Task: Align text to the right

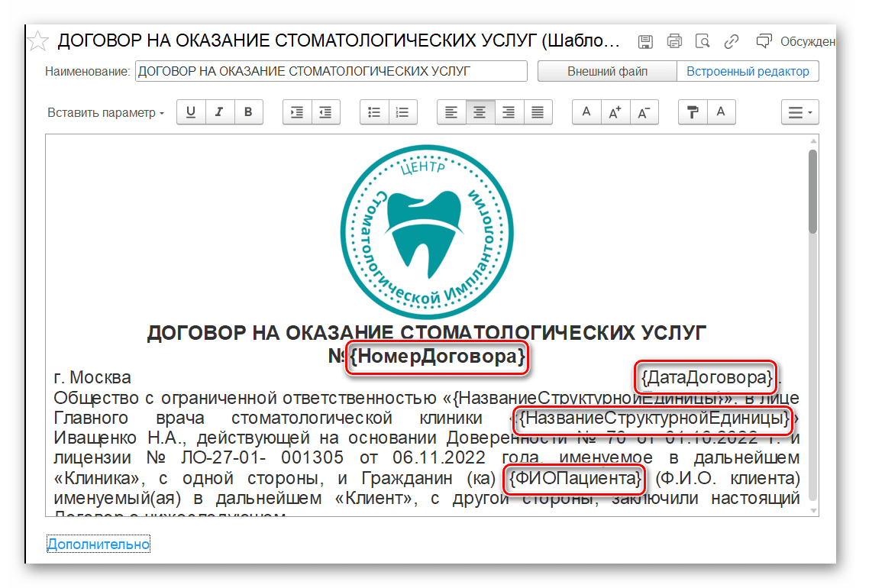Action: [509, 111]
